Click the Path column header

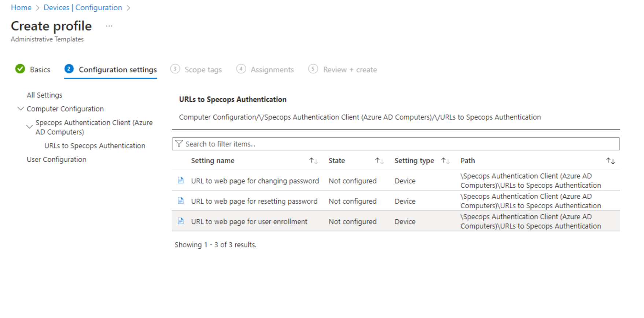tap(468, 161)
